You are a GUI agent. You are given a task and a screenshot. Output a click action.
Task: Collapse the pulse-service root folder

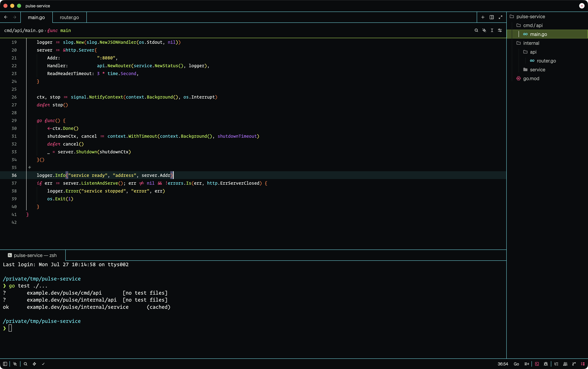[x=547, y=17]
